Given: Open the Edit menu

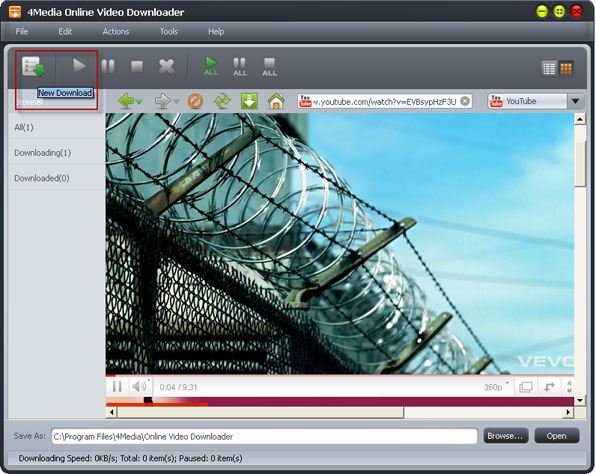Looking at the screenshot, I should pos(65,32).
